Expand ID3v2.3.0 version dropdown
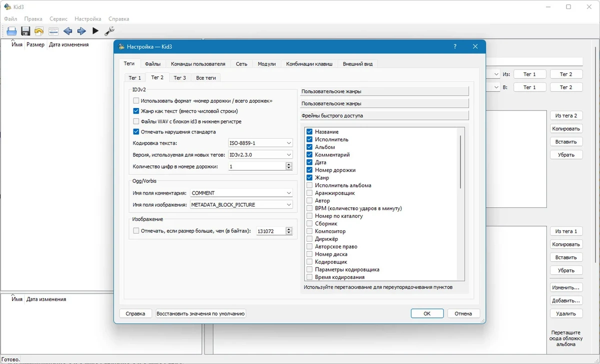 point(260,154)
